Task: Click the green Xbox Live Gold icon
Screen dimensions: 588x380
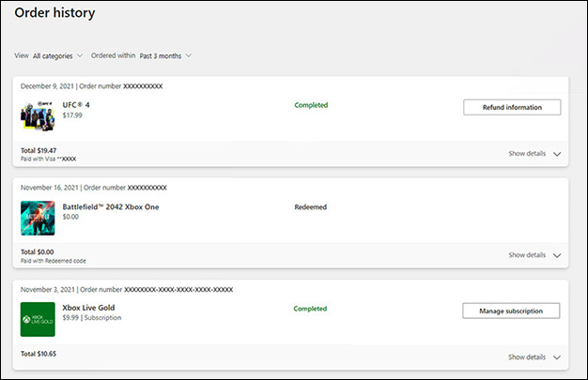Action: point(38,319)
